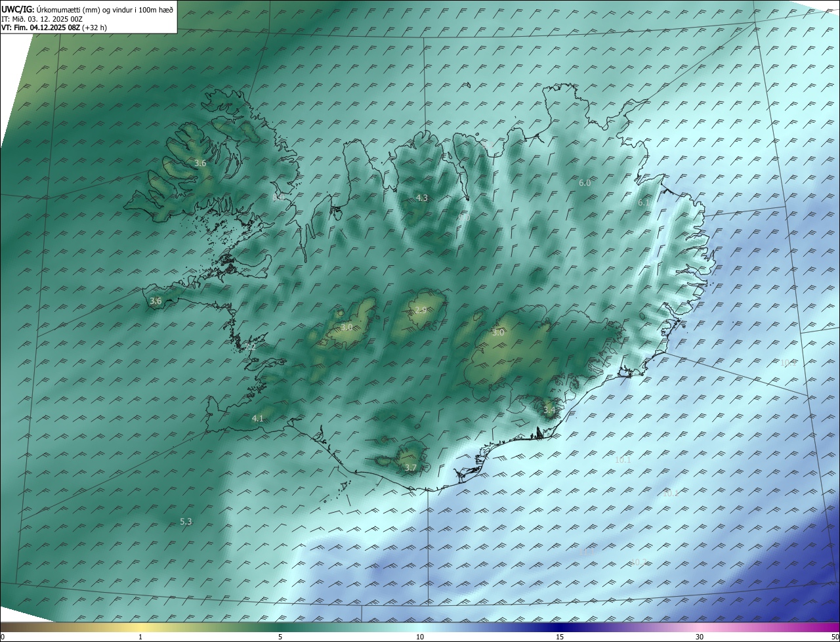Click the "2.9" value on the map

[421, 310]
